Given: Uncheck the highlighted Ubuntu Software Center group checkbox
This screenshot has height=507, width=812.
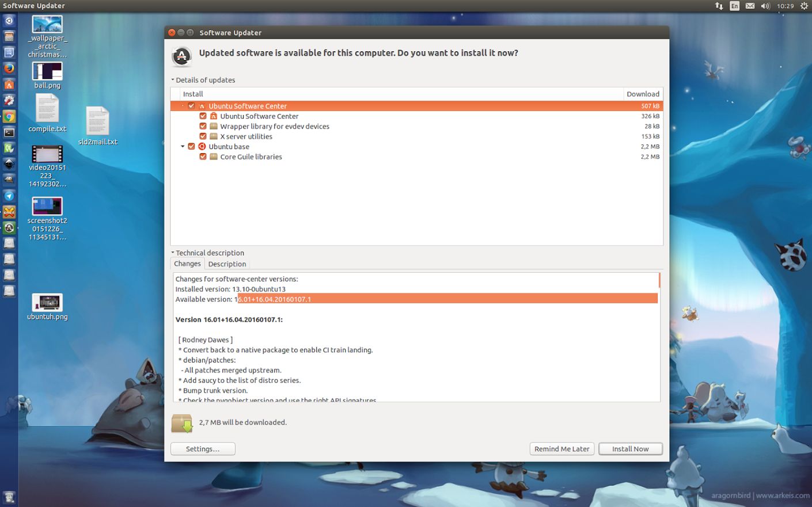Looking at the screenshot, I should 191,106.
